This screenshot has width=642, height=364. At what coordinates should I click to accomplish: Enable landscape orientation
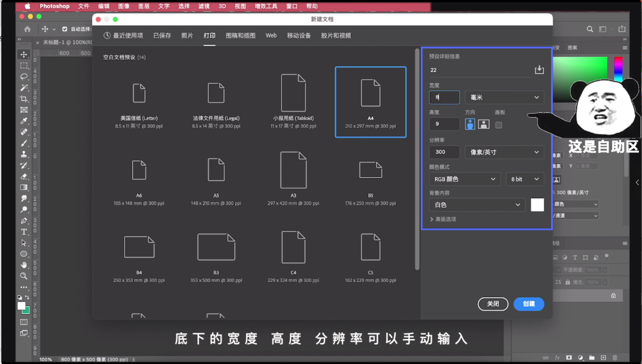pos(484,124)
